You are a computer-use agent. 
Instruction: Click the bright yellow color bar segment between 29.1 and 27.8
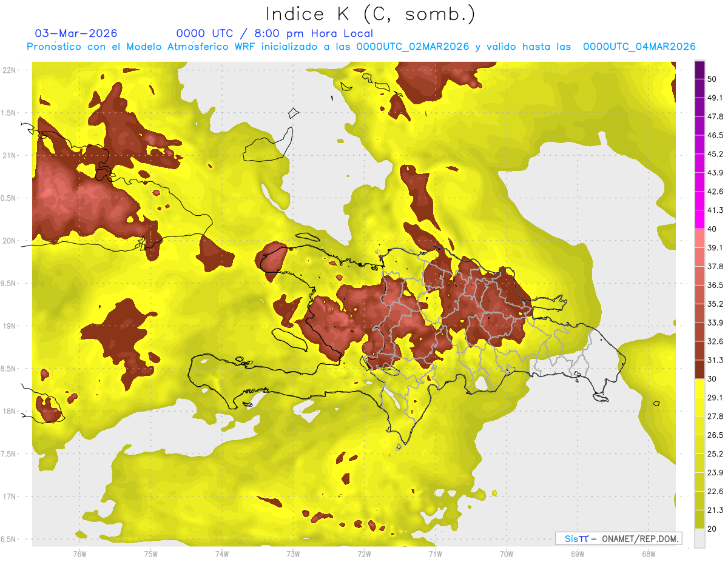coord(700,407)
